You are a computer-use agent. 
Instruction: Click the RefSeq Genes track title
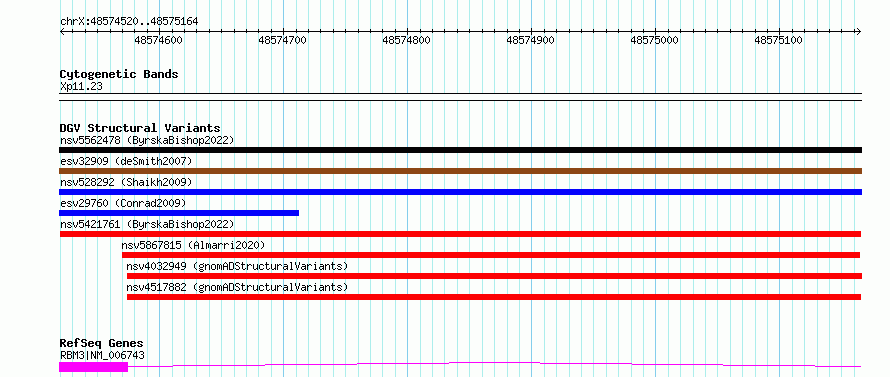click(x=101, y=343)
